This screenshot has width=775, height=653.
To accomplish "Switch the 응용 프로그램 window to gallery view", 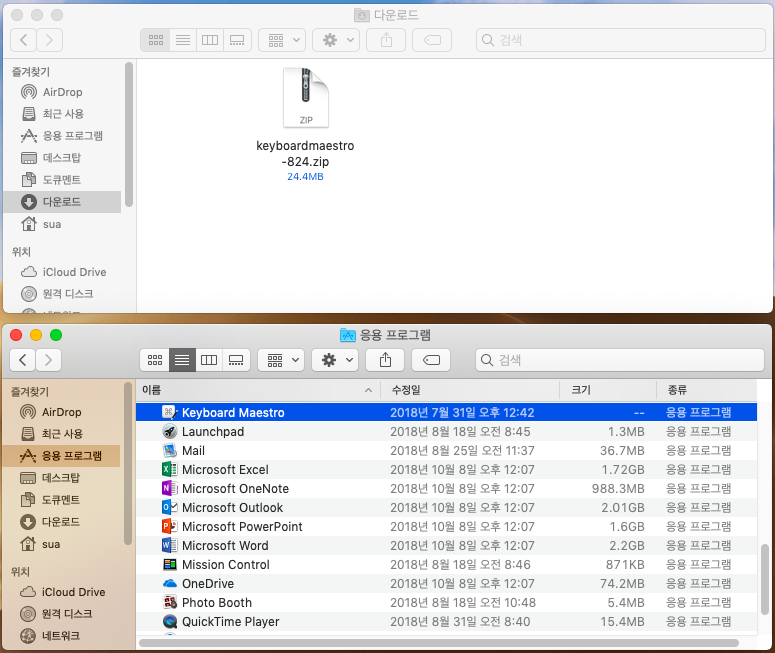I will (236, 360).
